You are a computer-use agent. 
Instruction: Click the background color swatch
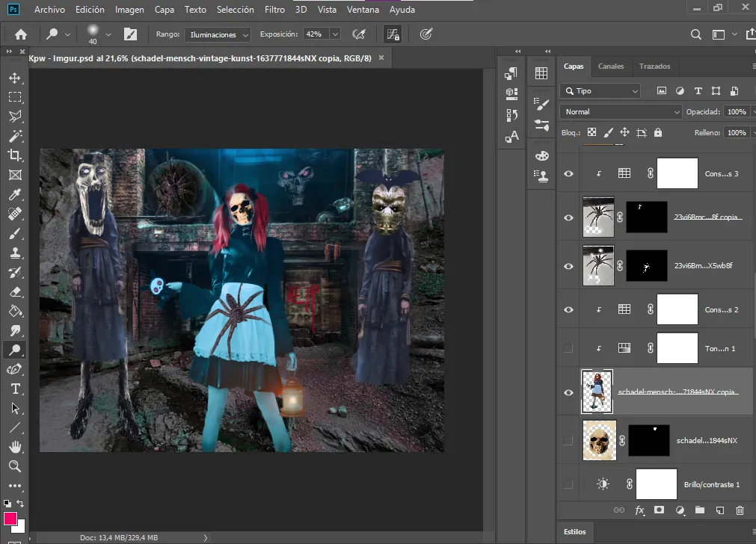(x=21, y=528)
